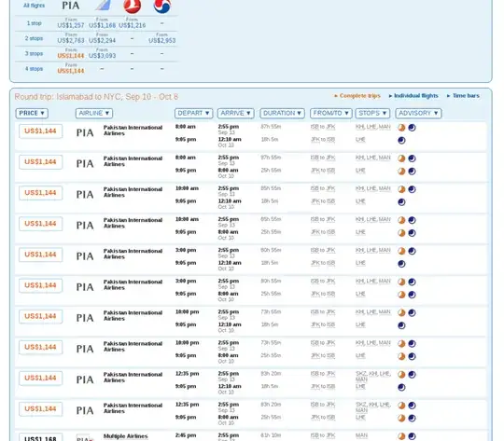Open the AIRLINE sort dropdown
Viewport: 504px width, 441px height.
pos(94,113)
